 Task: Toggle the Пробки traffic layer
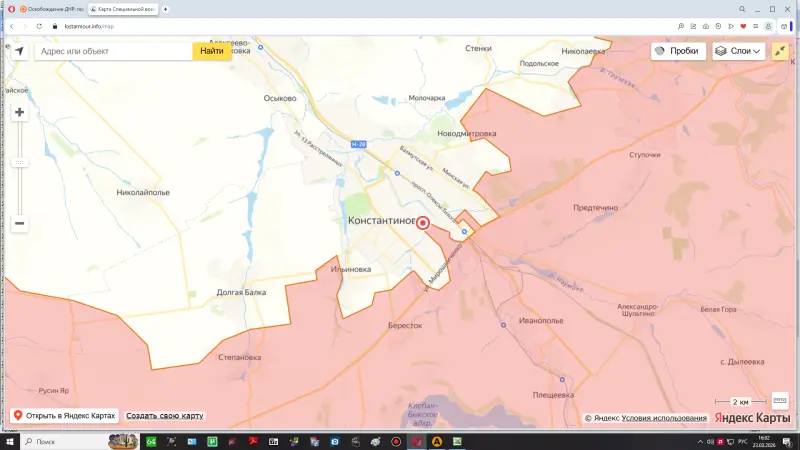coord(677,51)
